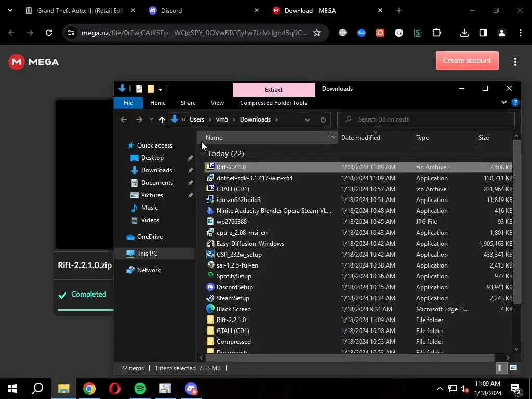Screen dimensions: 532x399
Task: Select Quick access in the navigation pane
Action: [x=154, y=145]
